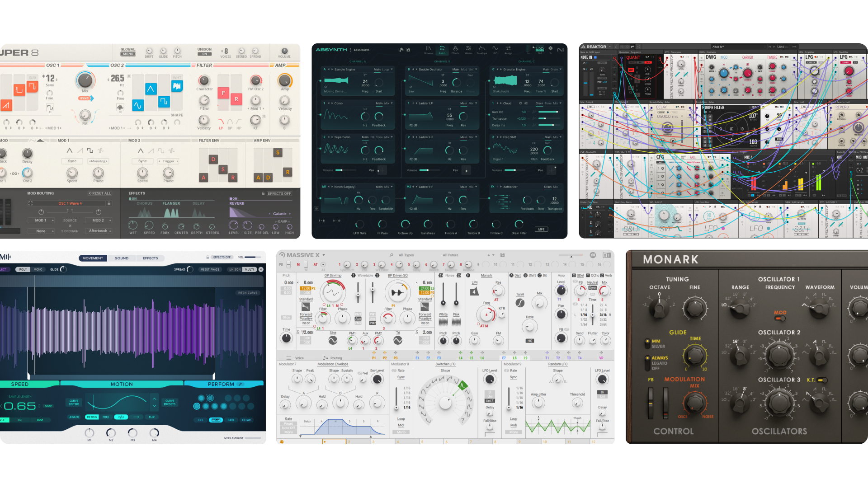
Task: Select the Effects icon in Absynth toolbar
Action: point(455,50)
